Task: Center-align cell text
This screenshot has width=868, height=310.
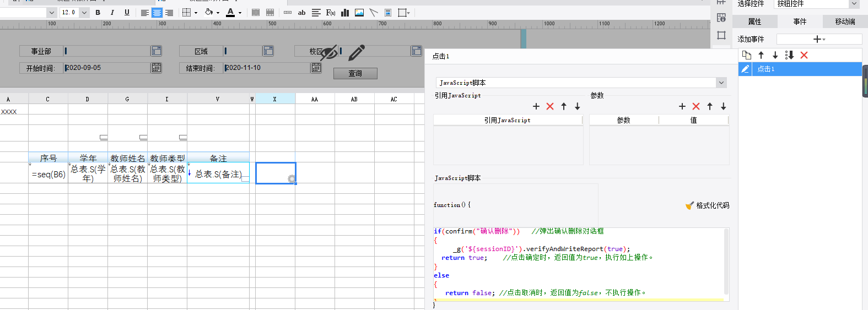Action: (x=157, y=12)
